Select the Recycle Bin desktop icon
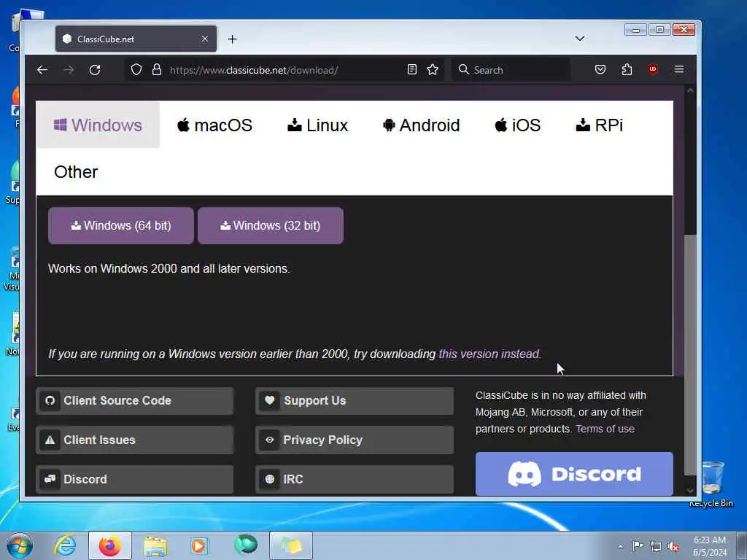Screen dimensions: 747x560 712,484
